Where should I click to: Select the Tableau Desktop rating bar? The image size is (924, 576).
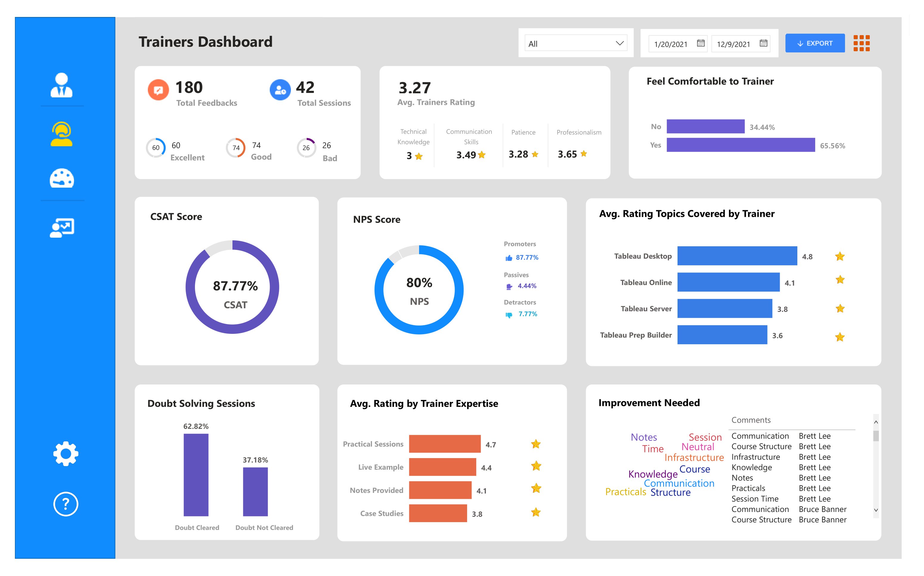click(x=737, y=256)
